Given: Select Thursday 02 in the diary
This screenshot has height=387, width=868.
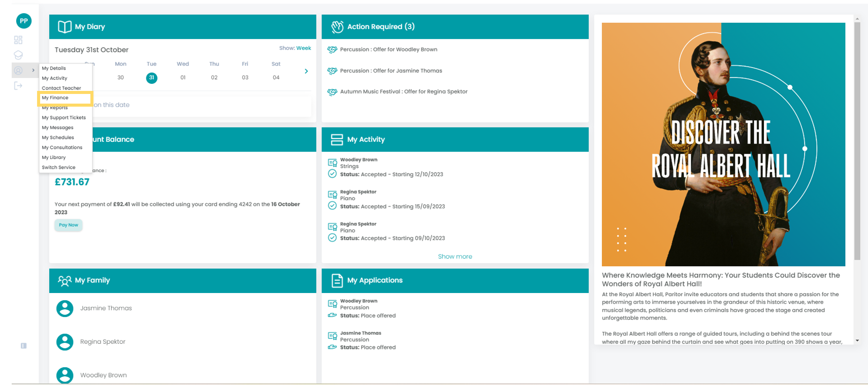Looking at the screenshot, I should pos(214,78).
